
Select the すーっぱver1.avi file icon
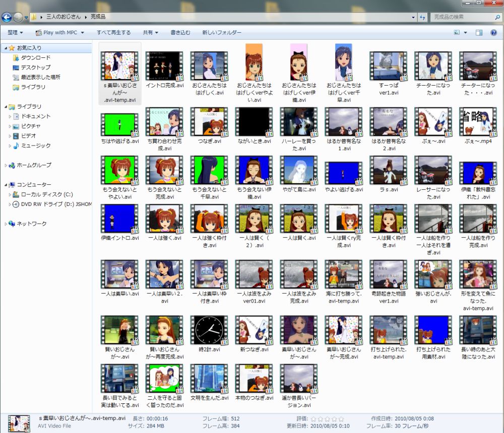pos(389,66)
